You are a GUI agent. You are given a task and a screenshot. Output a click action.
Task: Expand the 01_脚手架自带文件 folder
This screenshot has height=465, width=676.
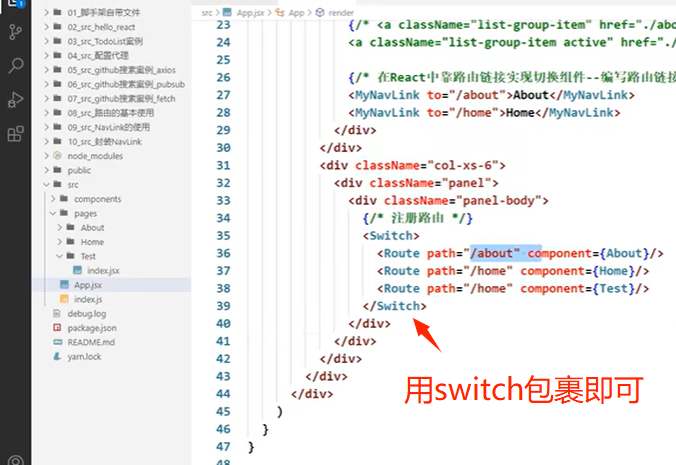[46, 12]
